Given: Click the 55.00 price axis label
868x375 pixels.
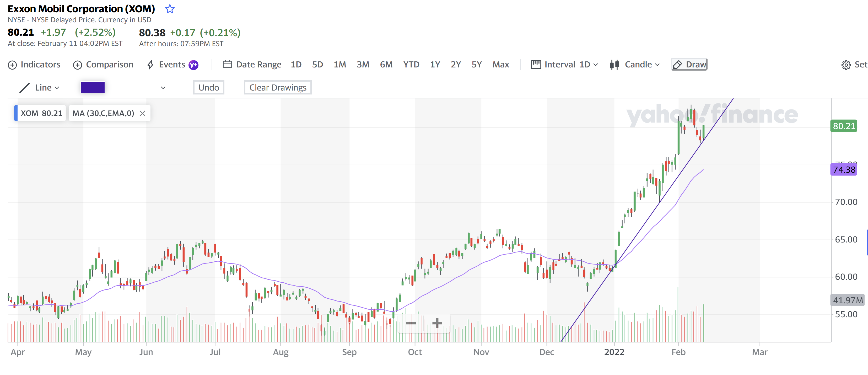Looking at the screenshot, I should tap(846, 314).
